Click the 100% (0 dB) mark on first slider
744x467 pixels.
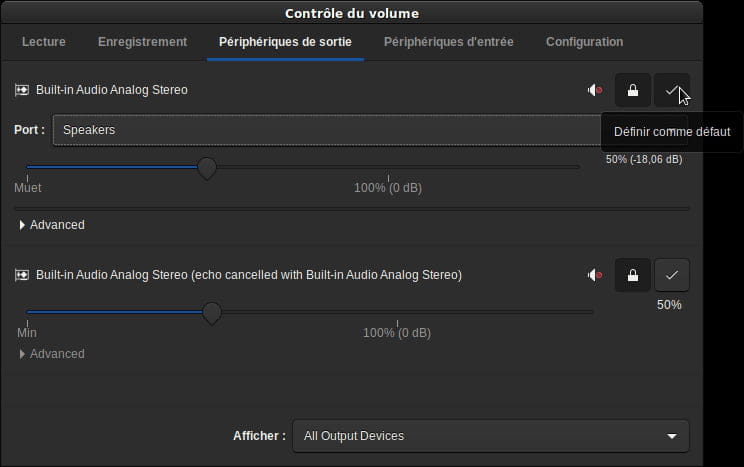coord(388,187)
